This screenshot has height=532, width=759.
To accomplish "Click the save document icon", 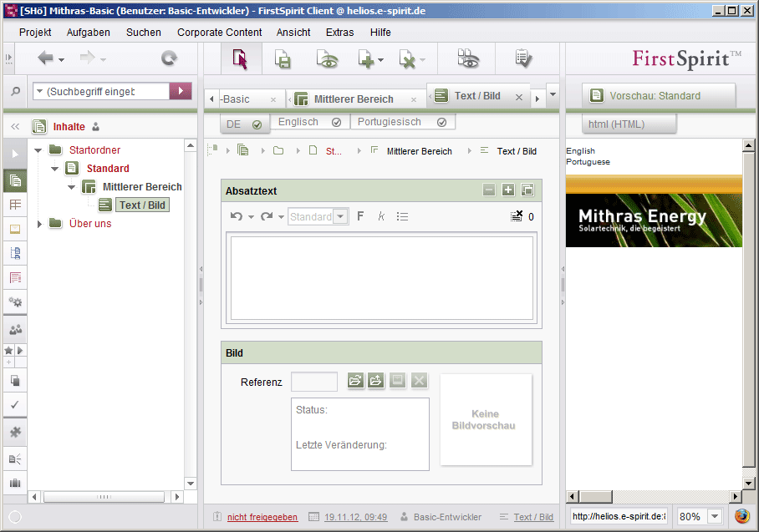I will tap(283, 59).
